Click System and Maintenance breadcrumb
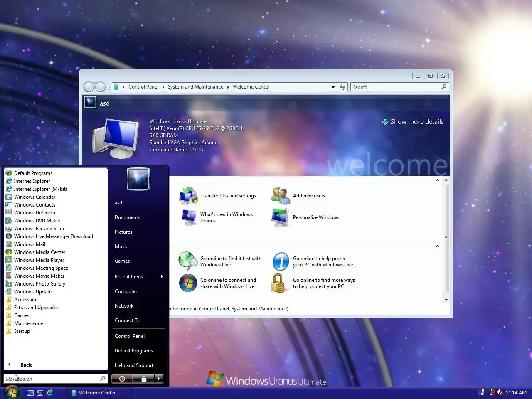Viewport: 532px width, 399px height. coord(195,87)
